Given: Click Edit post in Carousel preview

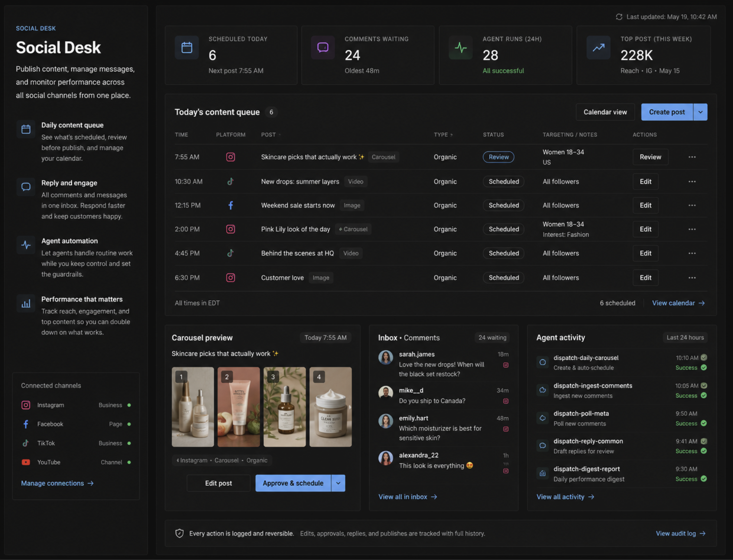Looking at the screenshot, I should pyautogui.click(x=218, y=483).
